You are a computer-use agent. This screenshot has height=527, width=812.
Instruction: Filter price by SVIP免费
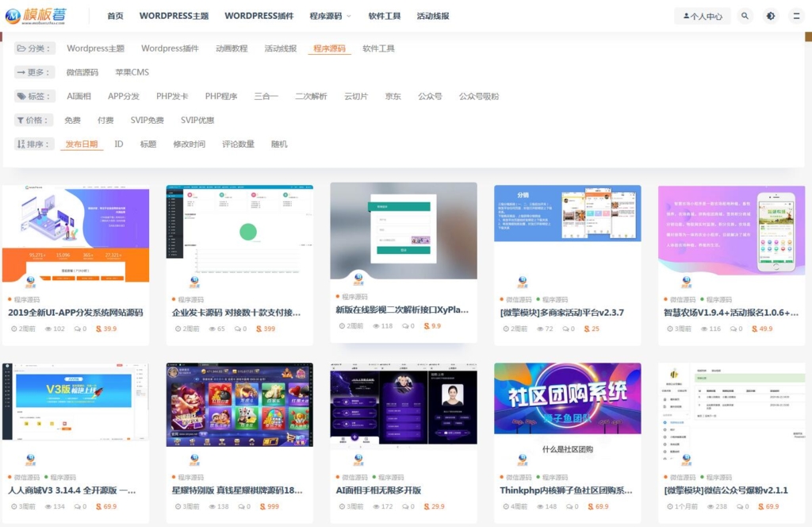point(147,120)
